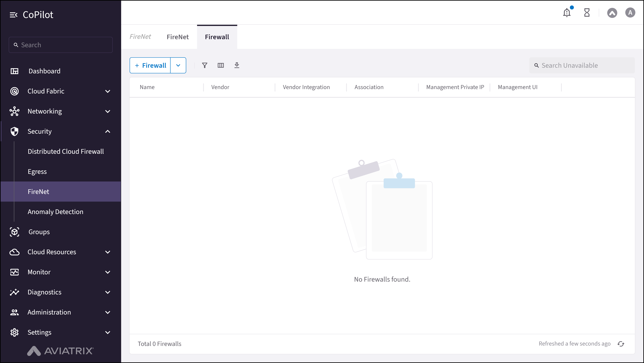
Task: Open the notifications bell icon
Action: point(567,13)
